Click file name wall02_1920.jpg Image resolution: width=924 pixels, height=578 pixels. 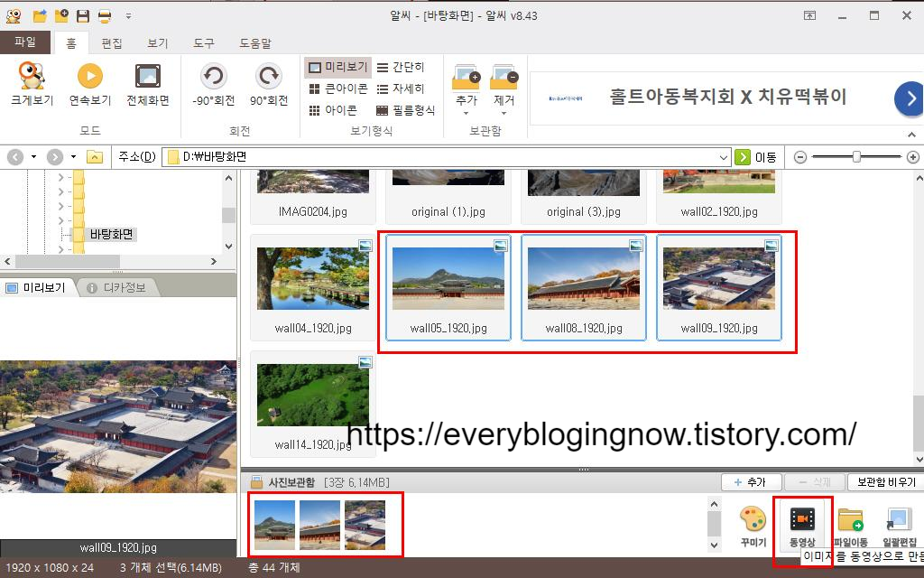(719, 211)
